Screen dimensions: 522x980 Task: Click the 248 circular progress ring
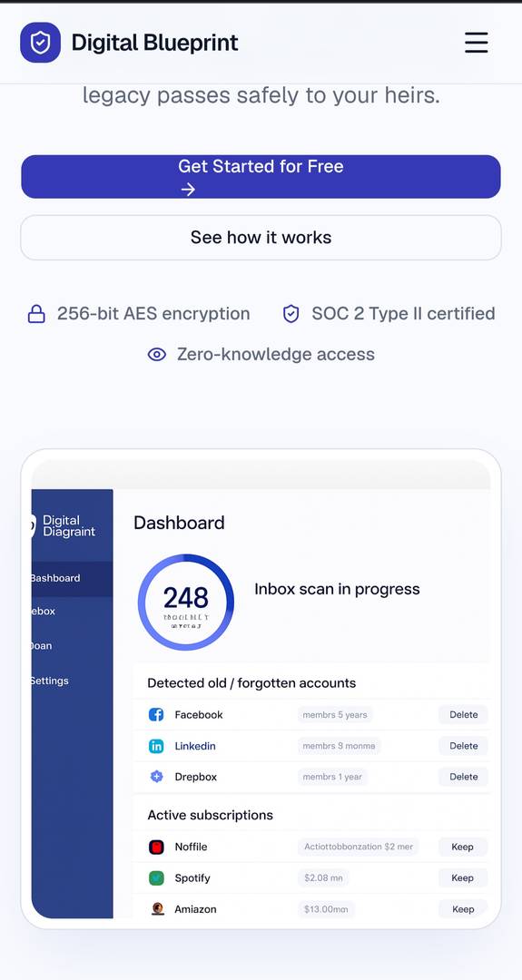[x=186, y=603]
